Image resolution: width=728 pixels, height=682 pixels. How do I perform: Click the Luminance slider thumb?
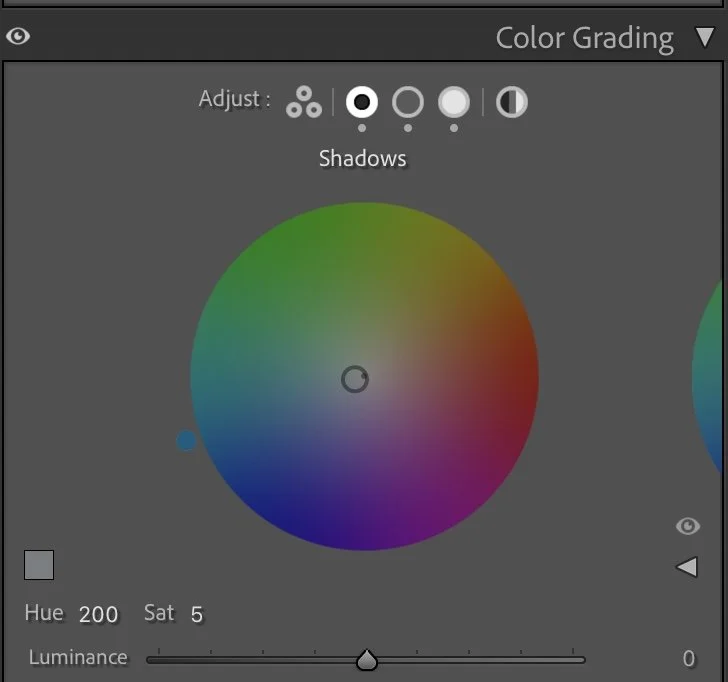click(x=367, y=660)
